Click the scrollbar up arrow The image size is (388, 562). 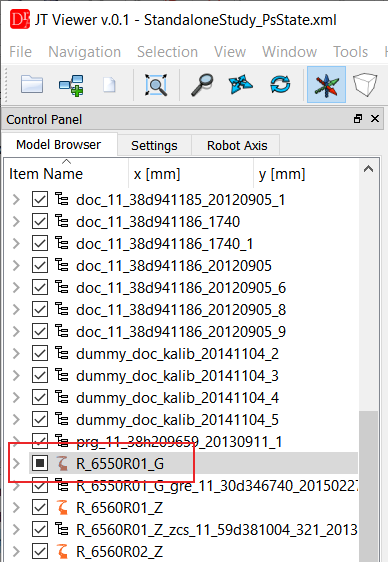pyautogui.click(x=369, y=169)
